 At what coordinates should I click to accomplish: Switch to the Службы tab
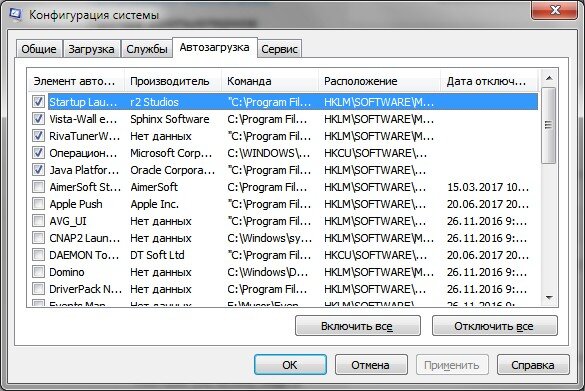147,49
